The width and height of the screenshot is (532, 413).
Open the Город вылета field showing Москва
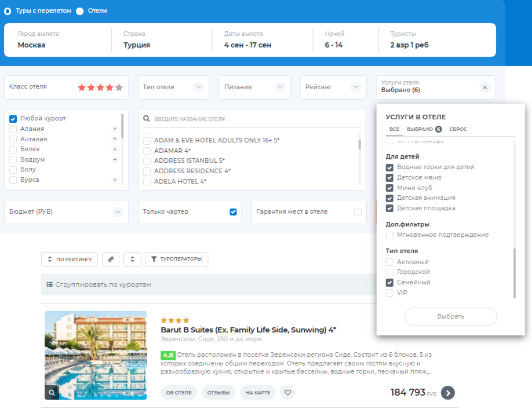click(59, 40)
